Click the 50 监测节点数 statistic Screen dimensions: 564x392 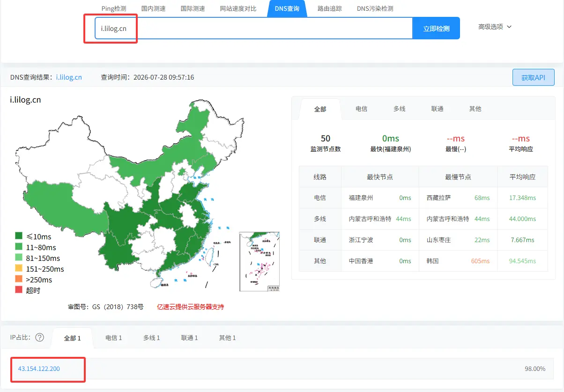[326, 143]
